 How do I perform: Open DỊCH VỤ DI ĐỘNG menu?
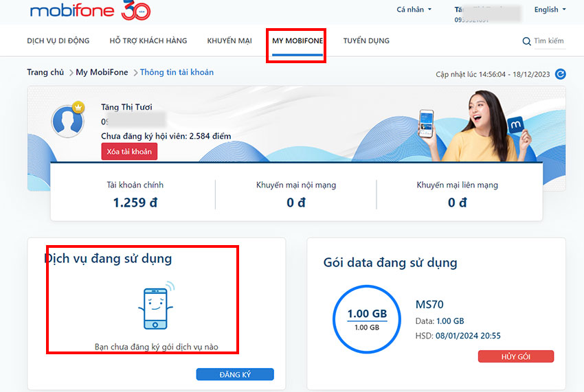(58, 41)
